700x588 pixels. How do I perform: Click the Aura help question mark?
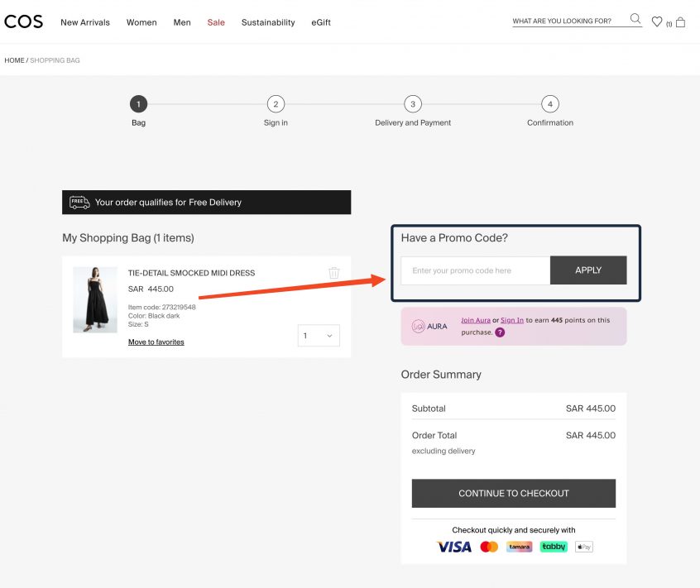tap(500, 332)
